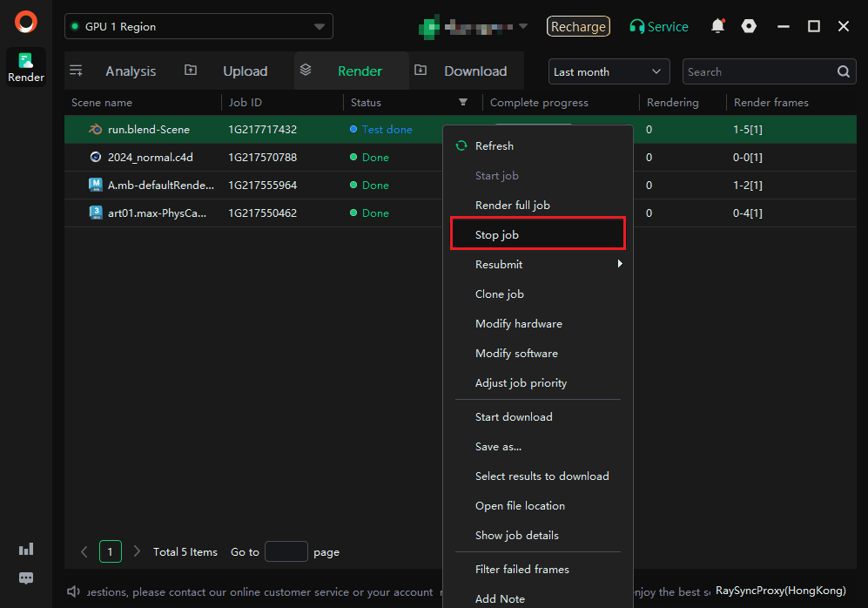Expand the Resubmit submenu

(x=620, y=264)
